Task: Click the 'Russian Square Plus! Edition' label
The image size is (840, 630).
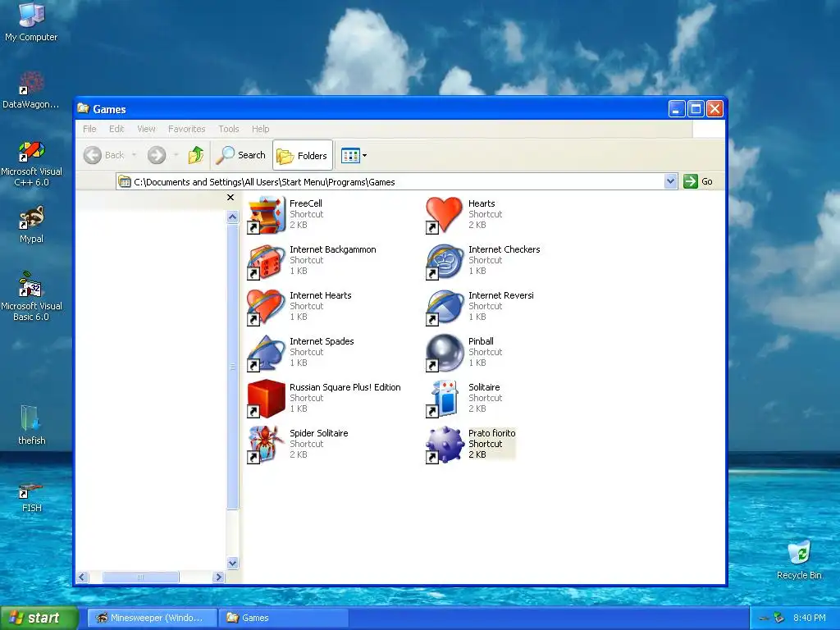Action: pos(345,387)
